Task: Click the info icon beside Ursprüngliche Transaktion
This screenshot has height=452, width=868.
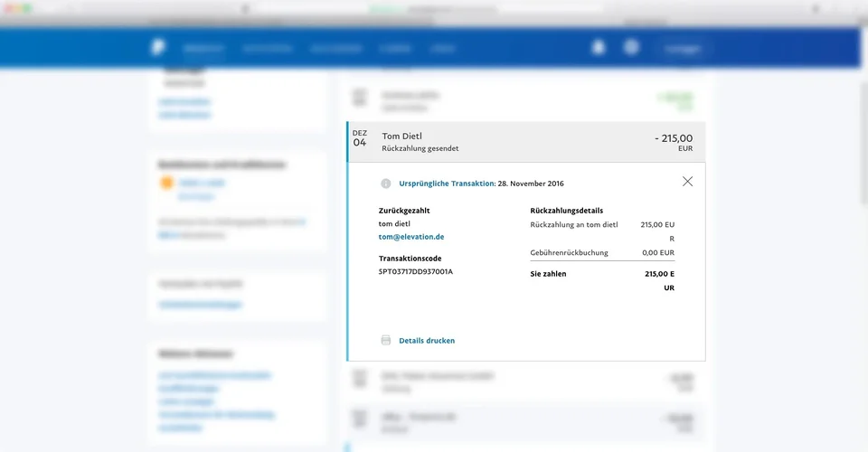Action: coord(386,184)
